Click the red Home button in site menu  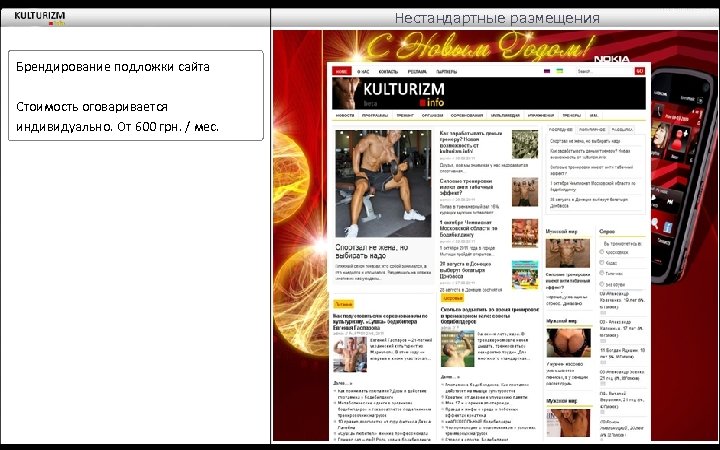click(x=342, y=71)
